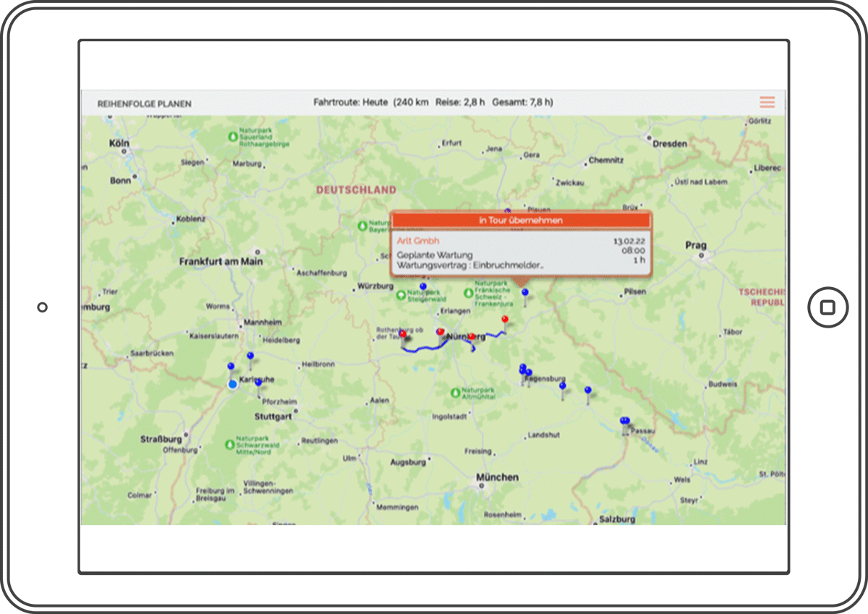Open the Naturpark Sauerland Rothaargebirge tree icon
Screen dimensions: 868x614
click(232, 135)
